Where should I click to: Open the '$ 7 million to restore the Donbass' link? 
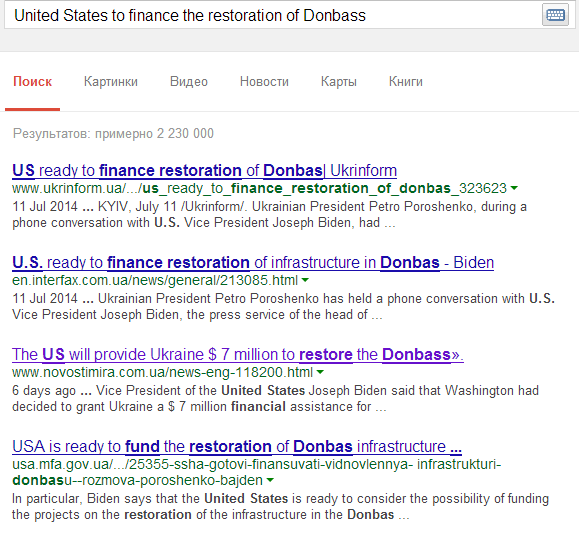238,354
